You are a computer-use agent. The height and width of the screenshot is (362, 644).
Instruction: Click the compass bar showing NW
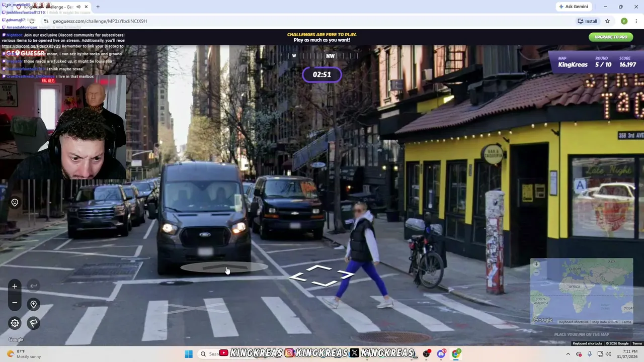coord(322,56)
